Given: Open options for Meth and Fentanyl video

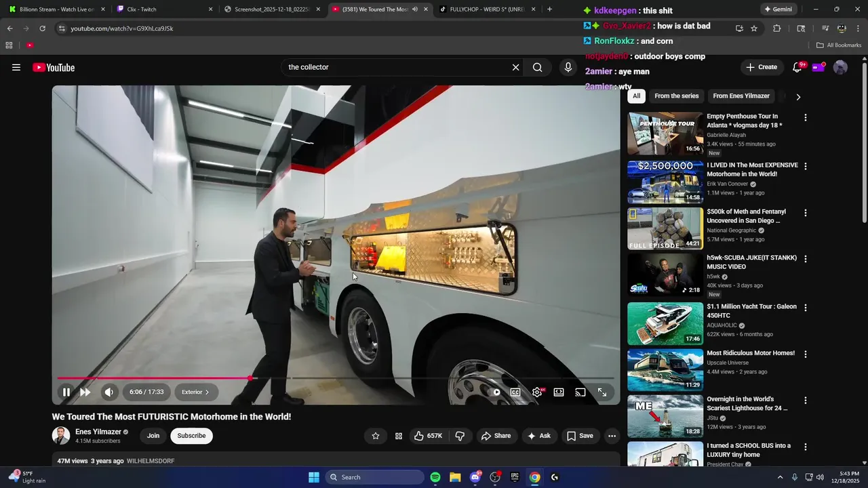Looking at the screenshot, I should (x=806, y=213).
